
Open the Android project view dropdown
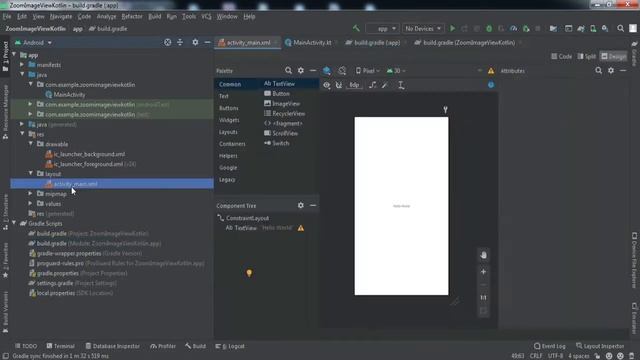coord(33,42)
